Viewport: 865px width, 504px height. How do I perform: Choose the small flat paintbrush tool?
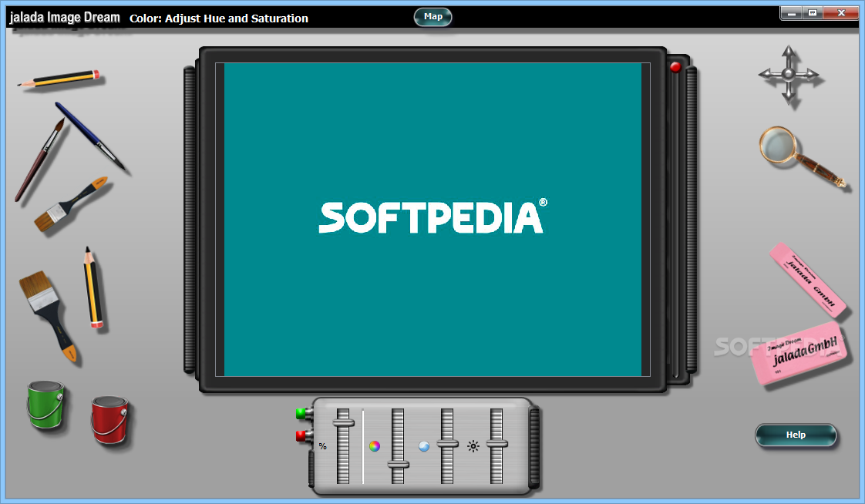70,204
